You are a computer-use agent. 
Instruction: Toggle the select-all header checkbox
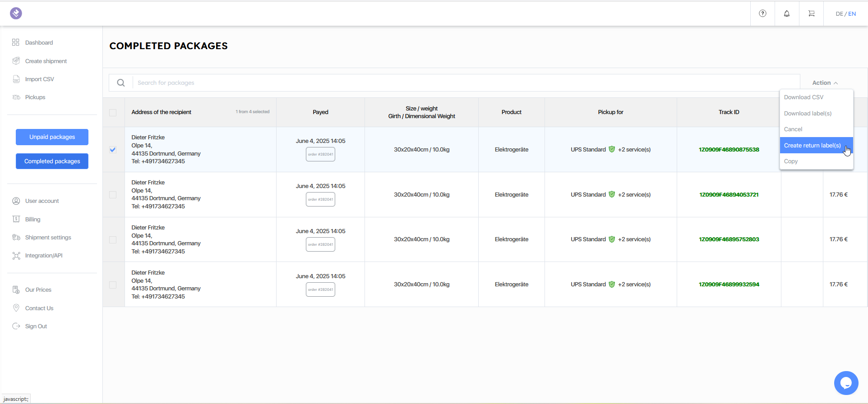(113, 113)
